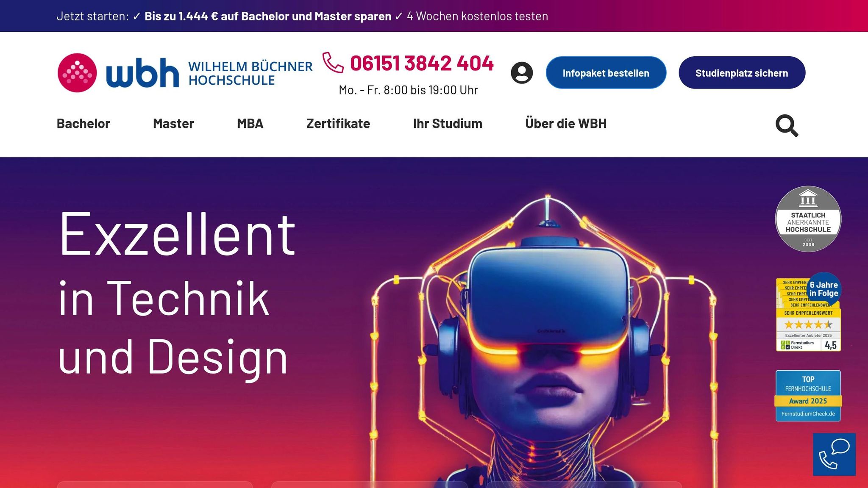Click the Studienplatz sichern button
The width and height of the screenshot is (868, 488).
(742, 73)
